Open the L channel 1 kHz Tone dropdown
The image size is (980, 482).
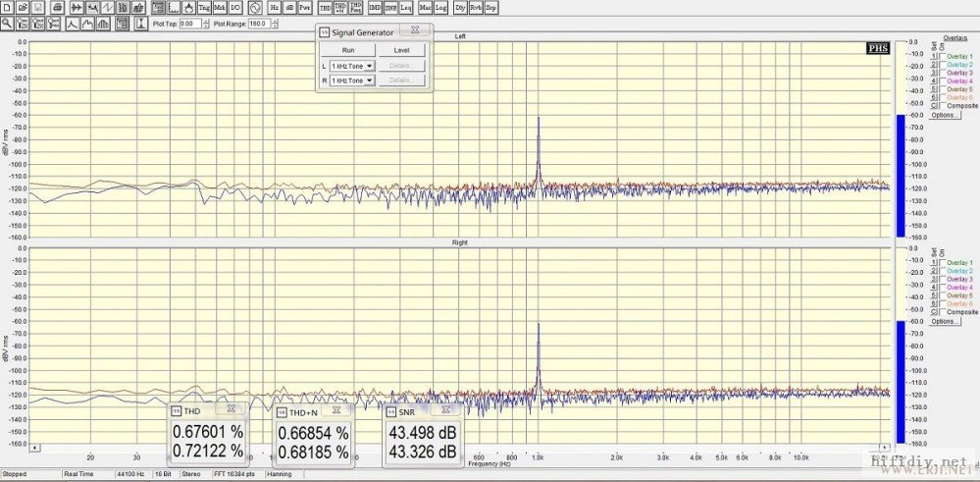[370, 66]
